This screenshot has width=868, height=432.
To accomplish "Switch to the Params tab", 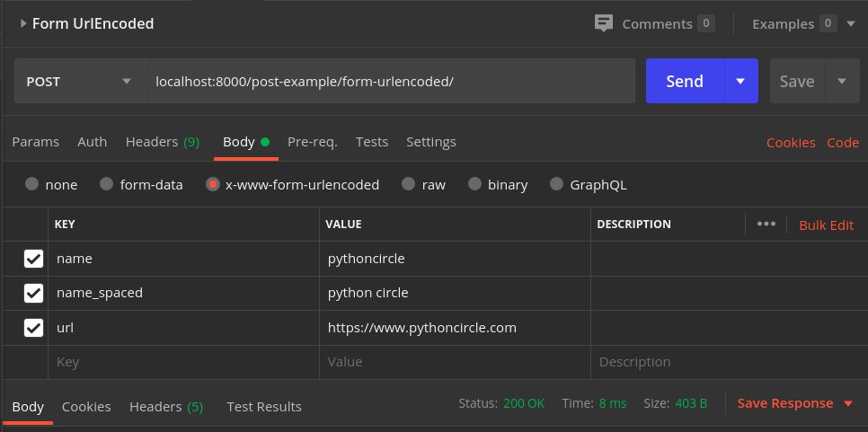I will [35, 142].
